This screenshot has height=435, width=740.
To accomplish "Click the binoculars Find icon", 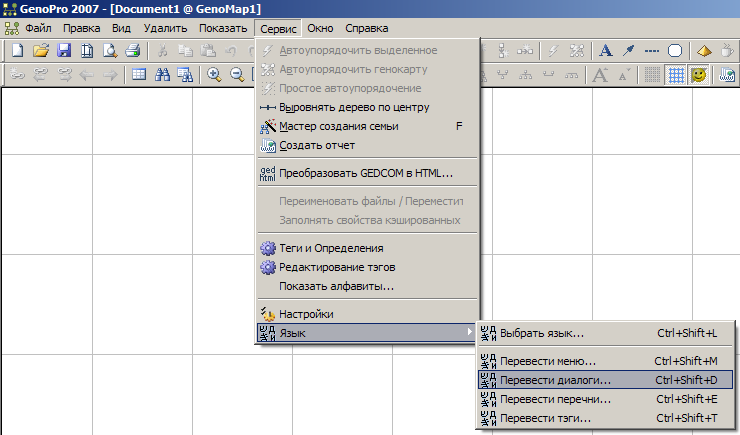I will coord(162,75).
